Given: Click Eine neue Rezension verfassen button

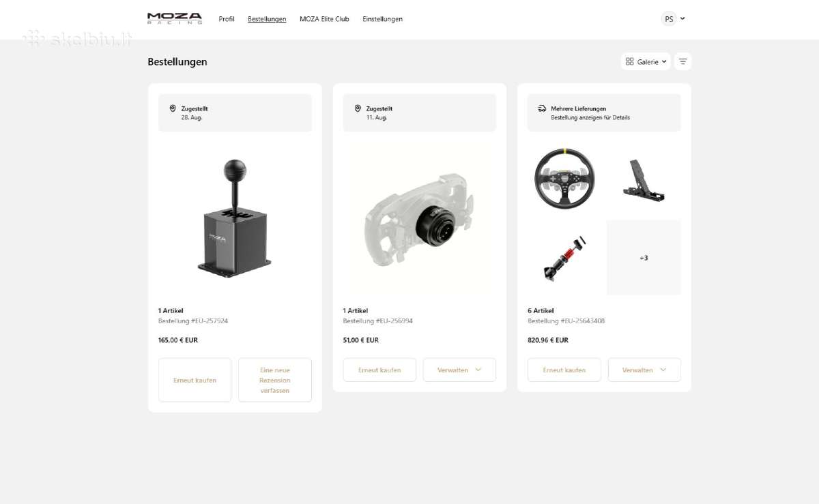Looking at the screenshot, I should (275, 380).
